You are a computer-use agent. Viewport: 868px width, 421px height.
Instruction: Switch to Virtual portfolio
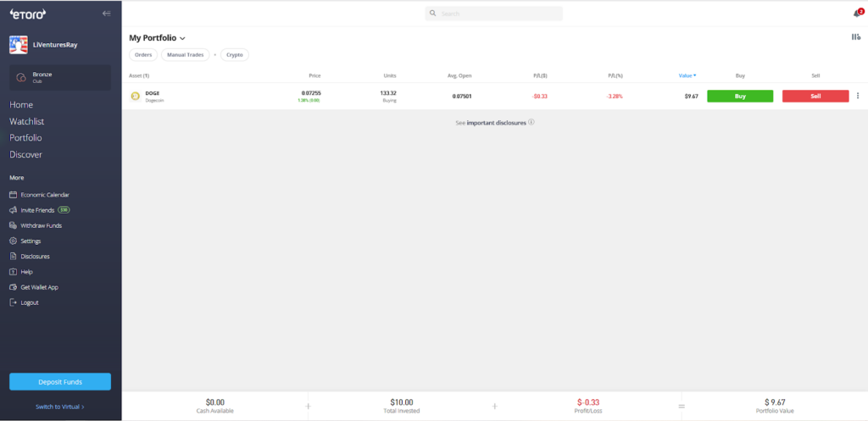[60, 407]
